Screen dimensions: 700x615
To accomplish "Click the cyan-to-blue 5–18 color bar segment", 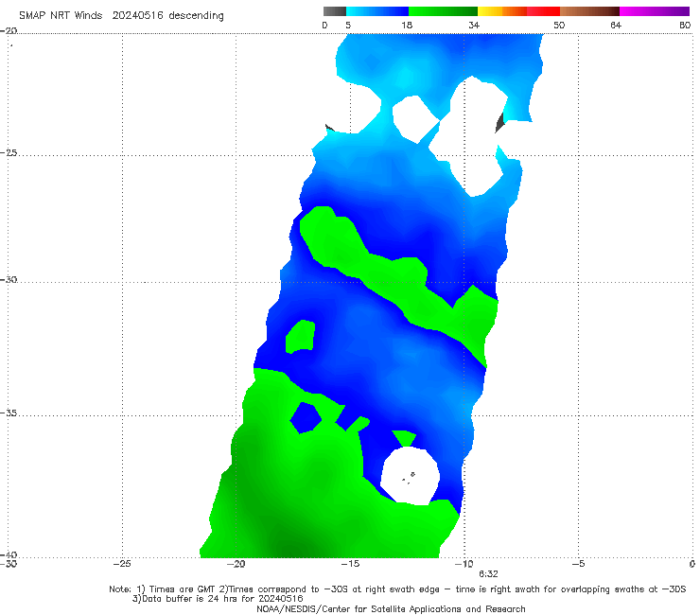I will click(x=377, y=11).
